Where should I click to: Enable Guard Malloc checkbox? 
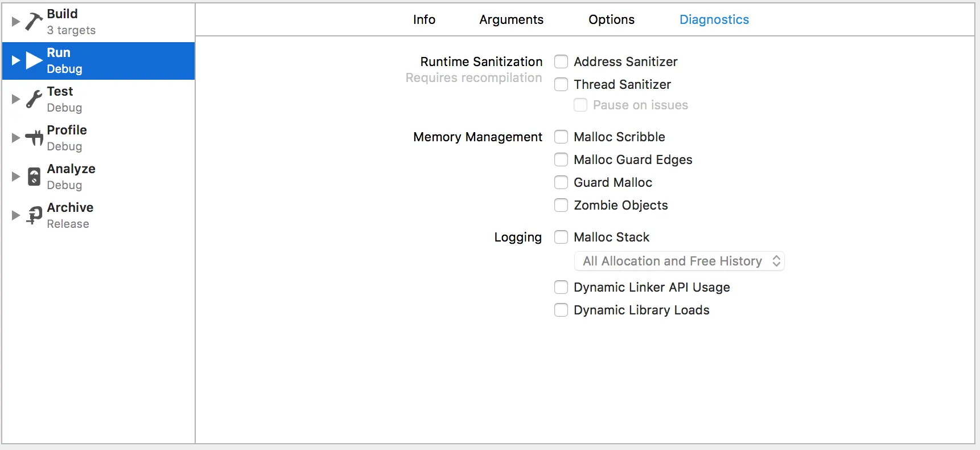(561, 182)
